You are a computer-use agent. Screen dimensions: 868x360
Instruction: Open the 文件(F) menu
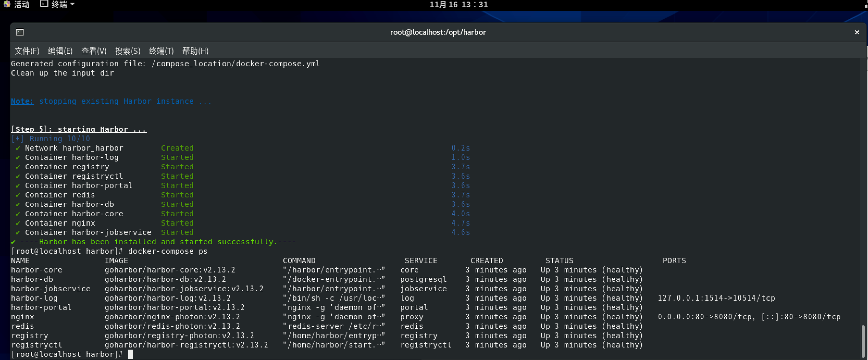click(27, 51)
